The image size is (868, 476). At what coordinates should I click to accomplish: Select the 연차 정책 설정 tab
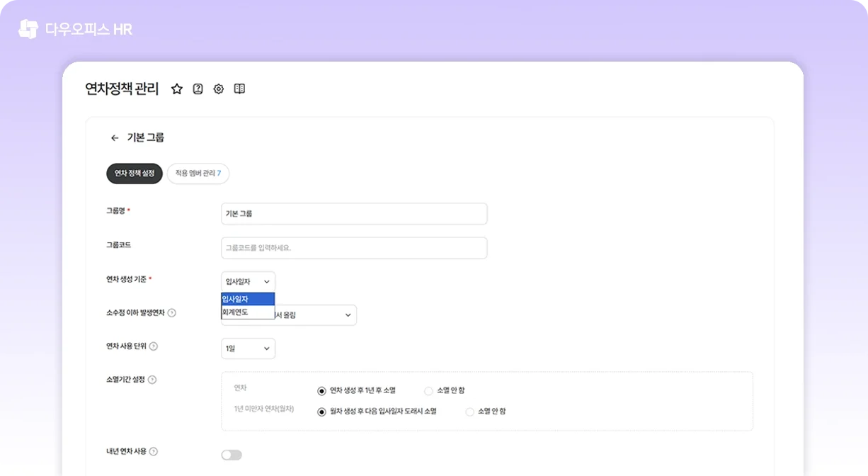(134, 172)
